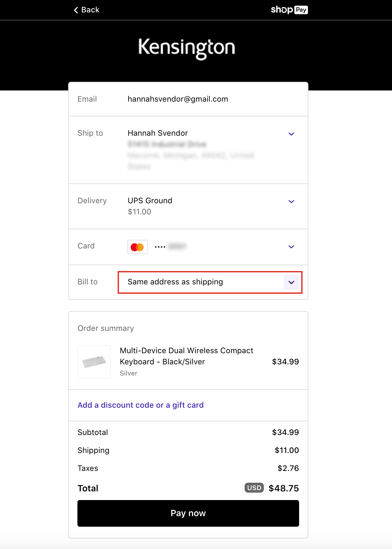
Task: Click the Back navigation label
Action: pos(90,10)
